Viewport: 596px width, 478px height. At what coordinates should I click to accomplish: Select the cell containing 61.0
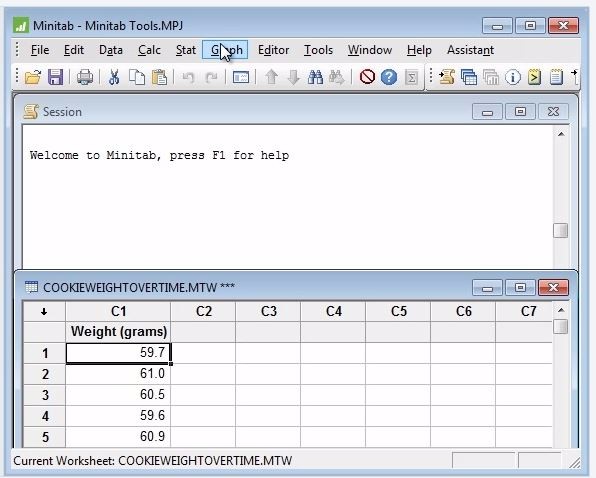118,374
